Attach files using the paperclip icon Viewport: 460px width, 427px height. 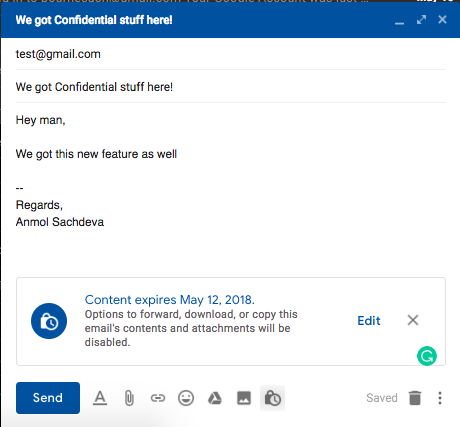point(129,398)
